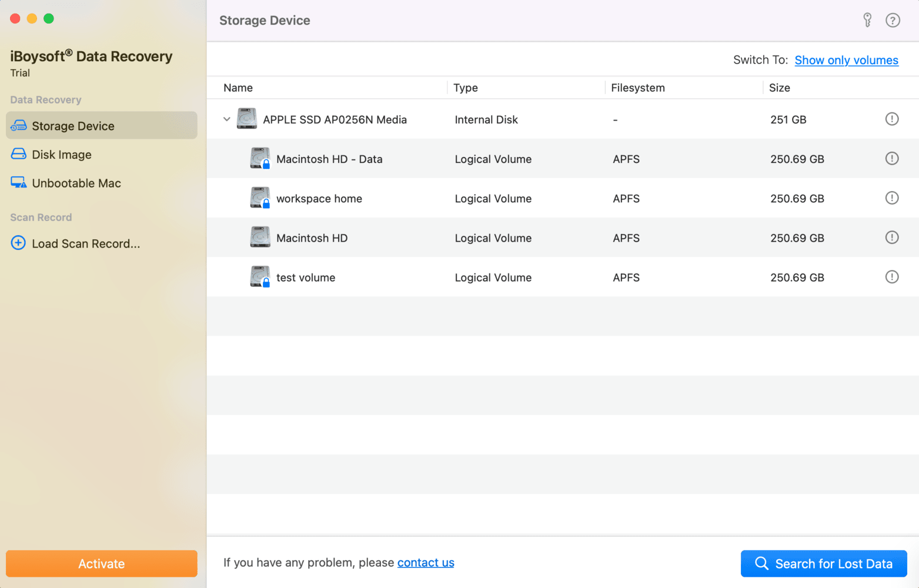Select Disk Image in the sidebar
This screenshot has height=588, width=919.
[x=102, y=154]
